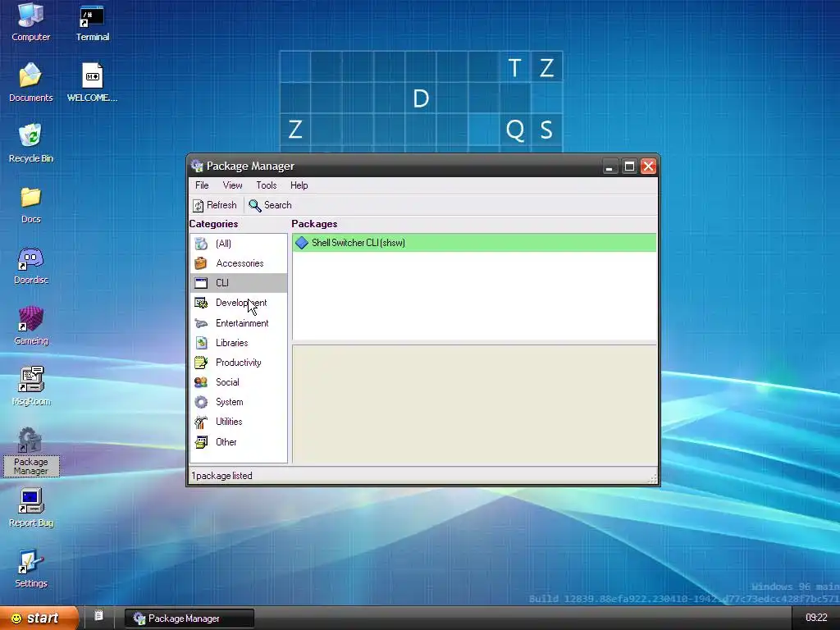
Task: Open the Help menu
Action: tap(299, 185)
